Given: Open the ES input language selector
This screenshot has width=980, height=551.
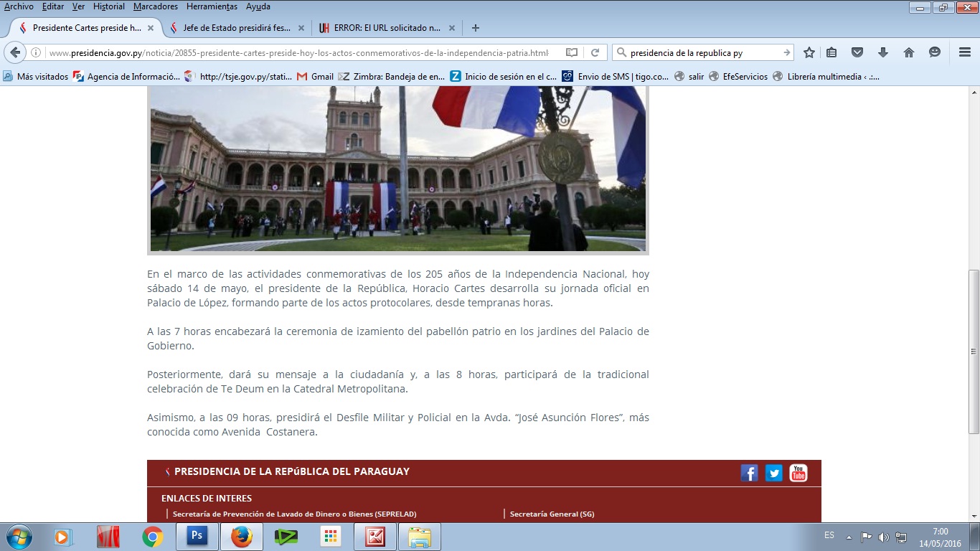Looking at the screenshot, I should click(x=829, y=535).
